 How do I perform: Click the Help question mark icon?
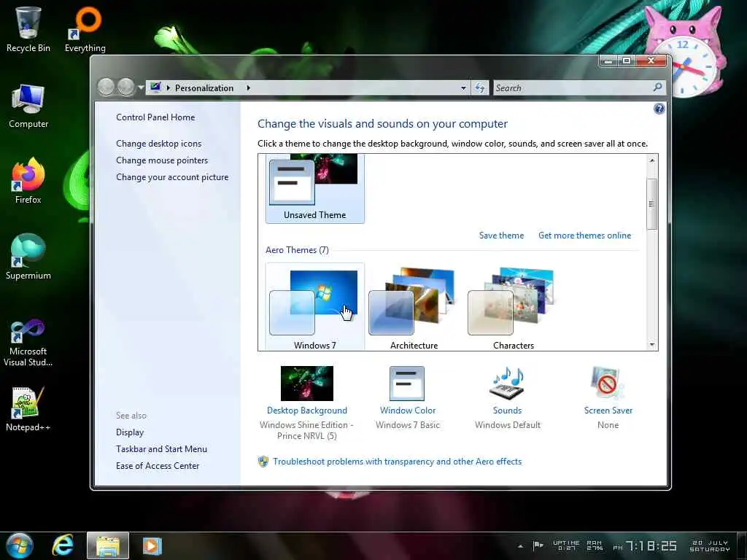coord(659,109)
